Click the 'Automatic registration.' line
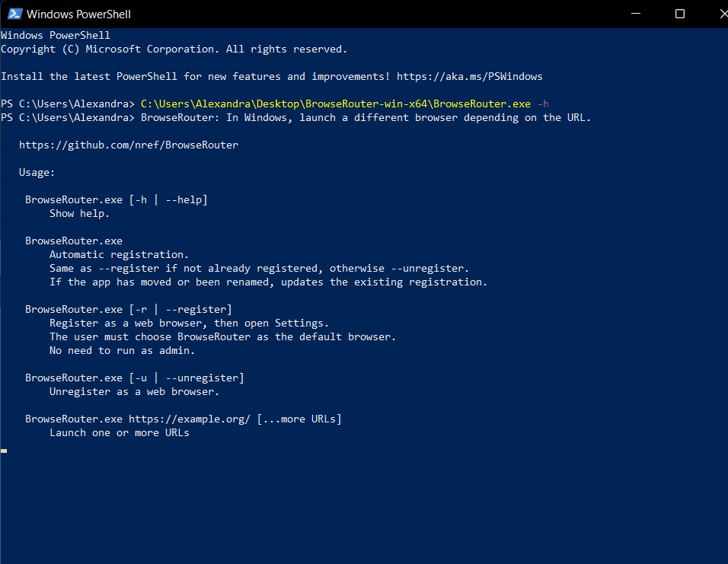728x564 pixels. coord(119,255)
